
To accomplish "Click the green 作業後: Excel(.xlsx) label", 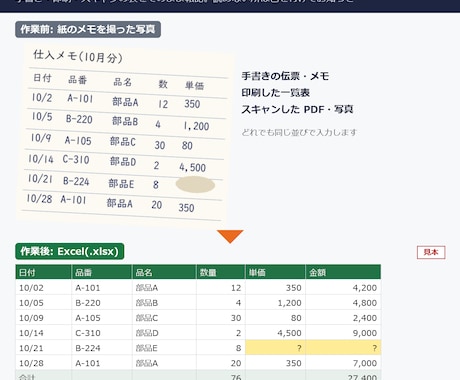I will pos(70,251).
